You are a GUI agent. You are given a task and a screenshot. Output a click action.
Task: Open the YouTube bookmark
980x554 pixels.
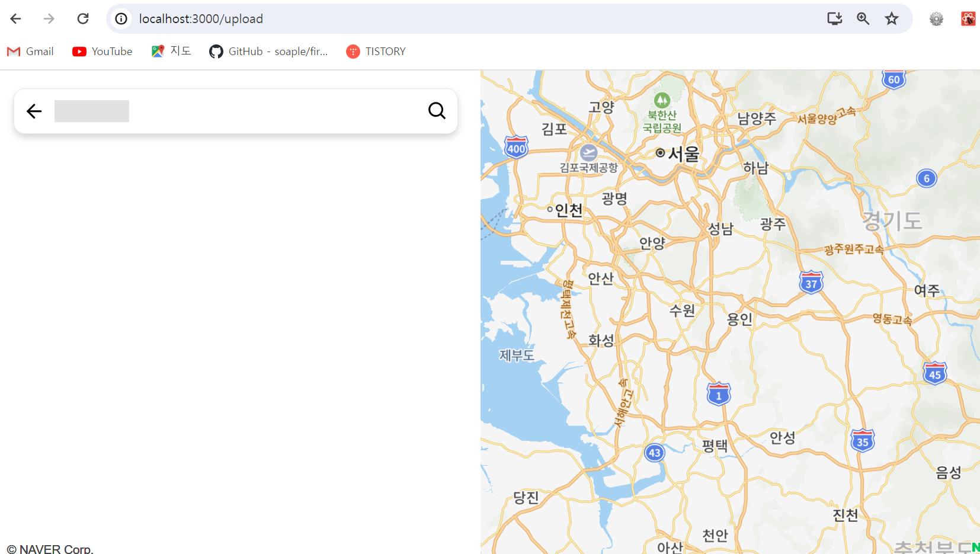(x=103, y=52)
